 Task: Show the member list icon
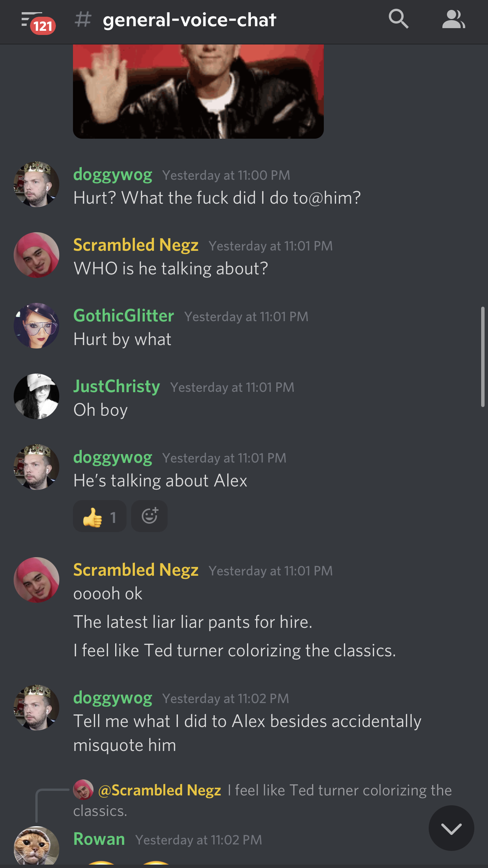[453, 19]
